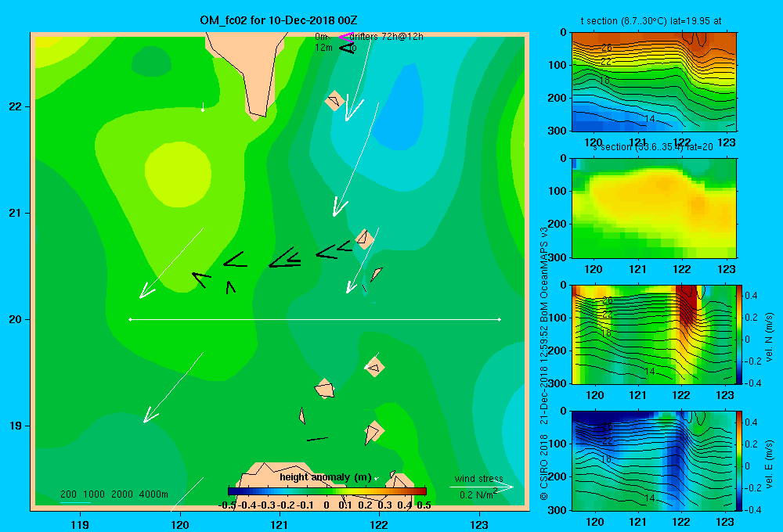Screen dimensions: 783x532
Task: Click the black 12m drifter arrow symbol
Action: tap(347, 48)
